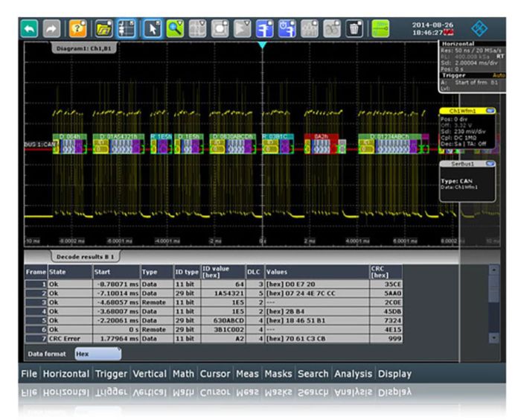Click values cell [hex] 70 61 C3 CB
521x420 pixels.
coord(317,339)
